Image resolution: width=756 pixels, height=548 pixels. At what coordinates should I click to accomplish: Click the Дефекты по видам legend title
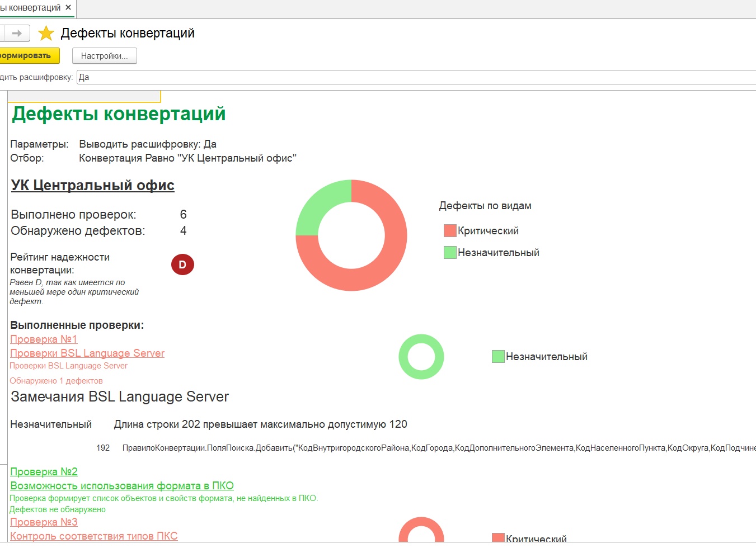(485, 206)
